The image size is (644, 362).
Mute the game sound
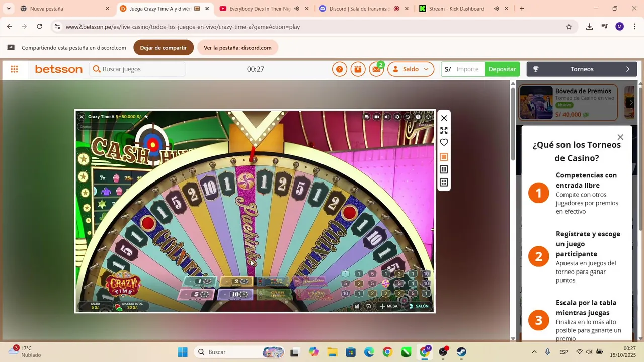click(387, 117)
